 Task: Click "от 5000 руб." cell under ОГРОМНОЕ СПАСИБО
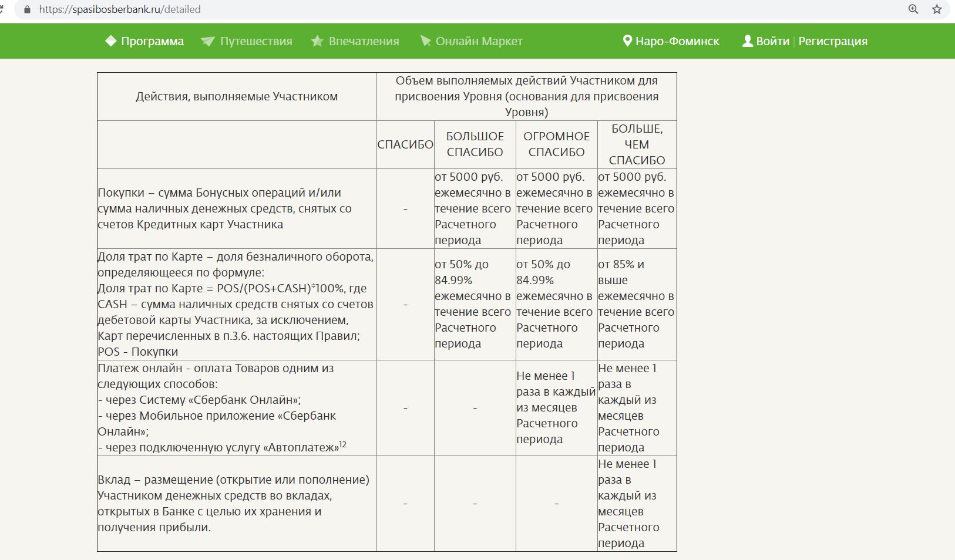[x=556, y=208]
